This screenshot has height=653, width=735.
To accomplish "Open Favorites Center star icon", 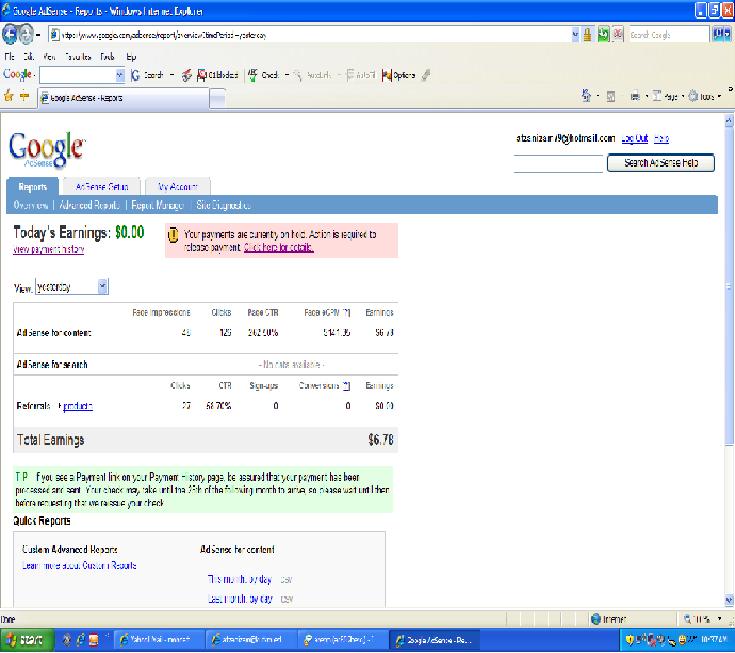I will pos(8,97).
